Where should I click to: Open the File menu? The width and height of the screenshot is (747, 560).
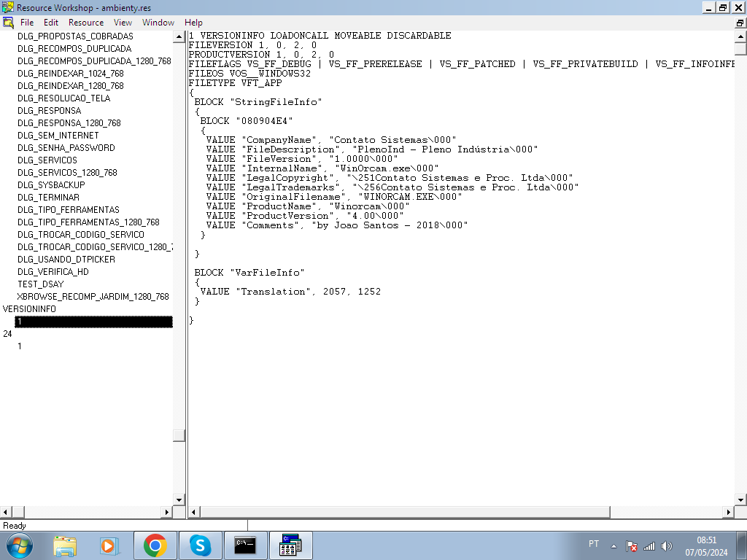[27, 23]
